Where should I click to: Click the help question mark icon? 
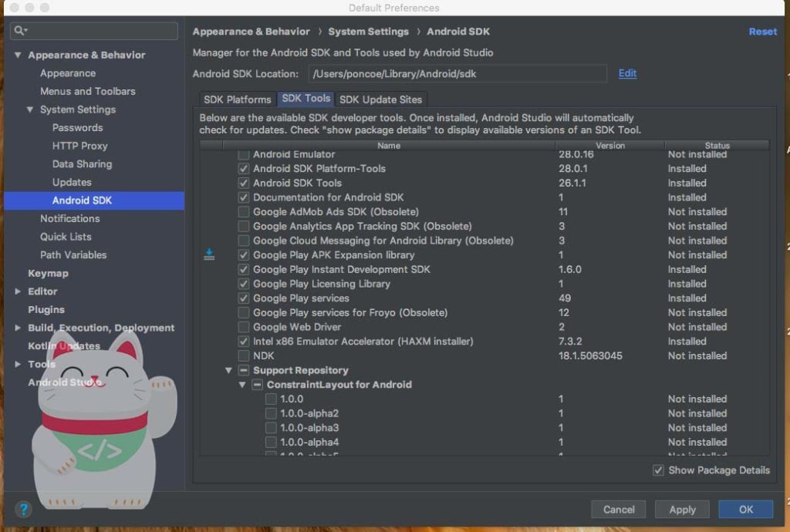pos(23,510)
